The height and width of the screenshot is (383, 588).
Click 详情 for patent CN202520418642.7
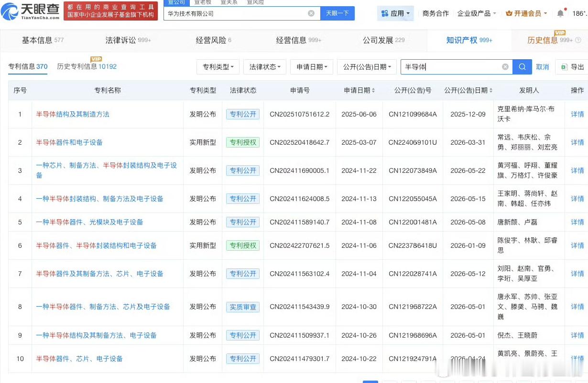(x=577, y=142)
